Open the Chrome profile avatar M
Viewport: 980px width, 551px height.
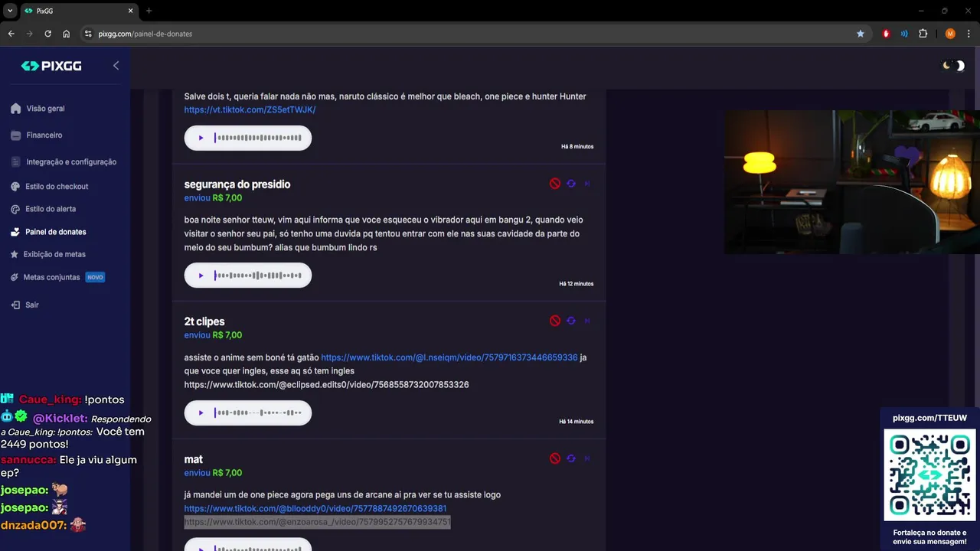coord(950,34)
